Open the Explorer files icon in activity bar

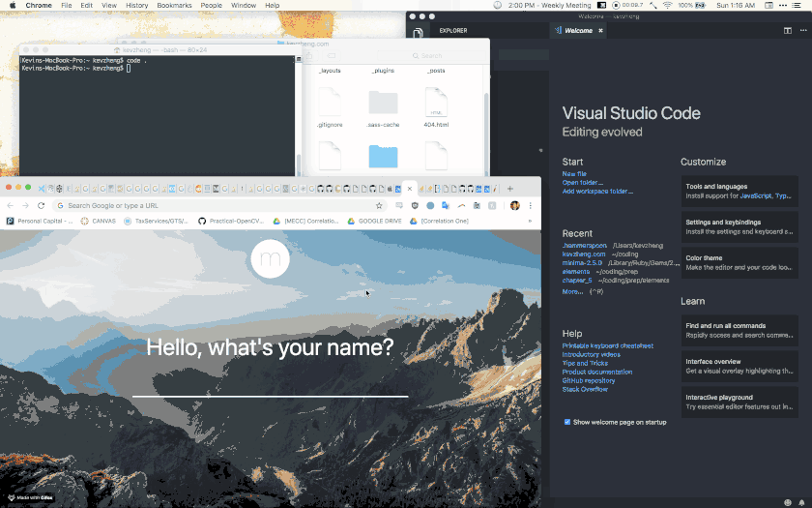point(420,32)
